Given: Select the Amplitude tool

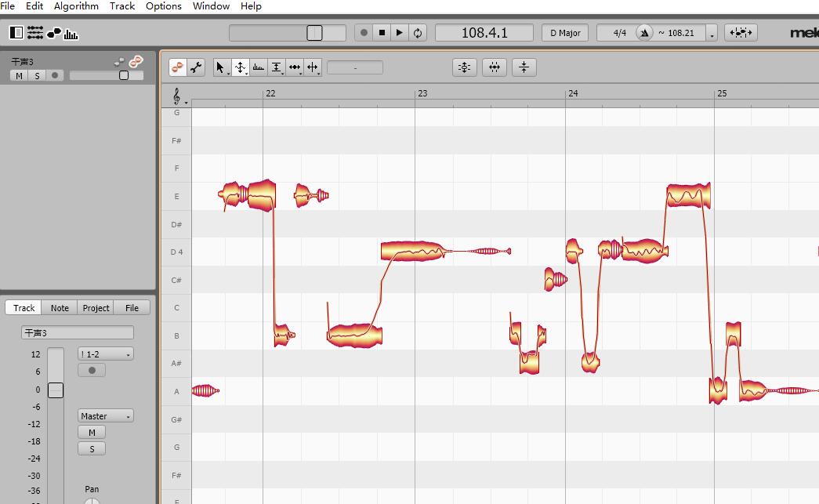Looking at the screenshot, I should click(x=277, y=67).
